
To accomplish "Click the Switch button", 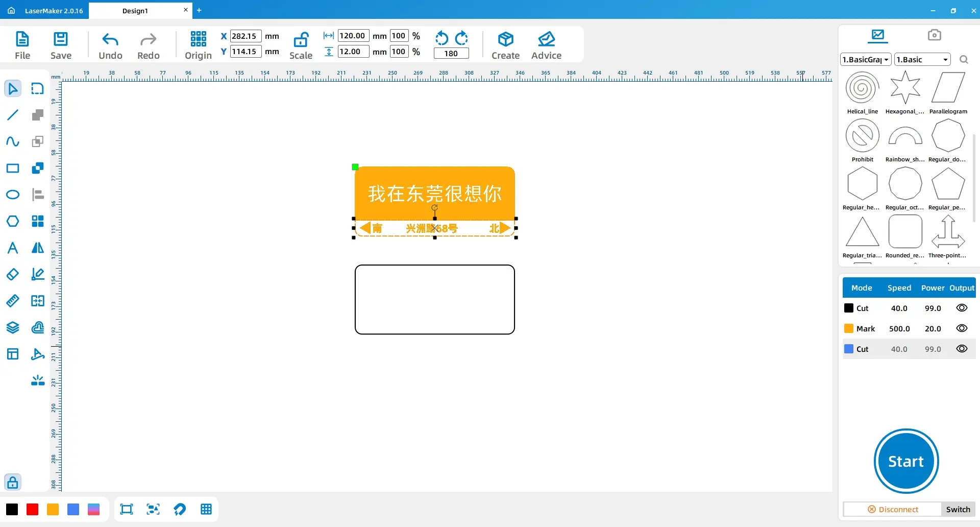I will (x=958, y=509).
